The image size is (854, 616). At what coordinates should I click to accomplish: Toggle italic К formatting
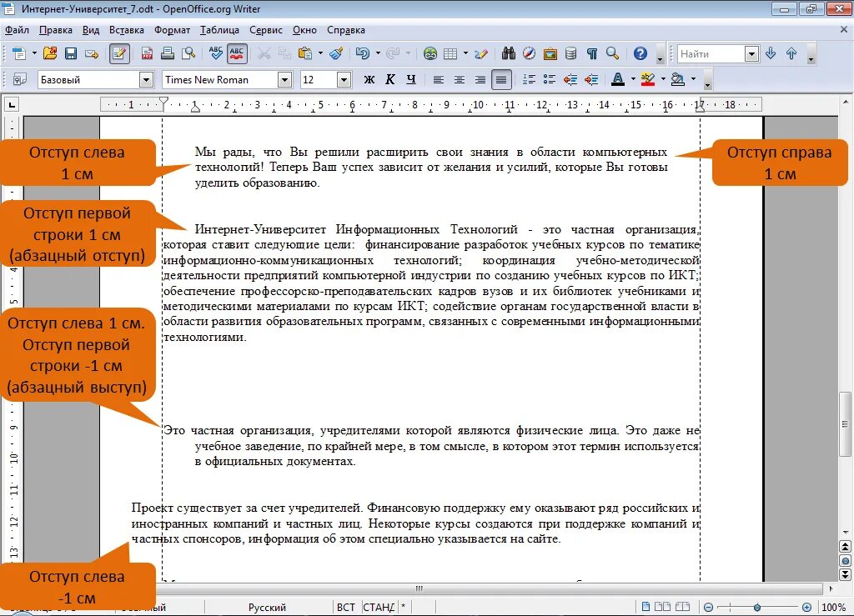390,80
